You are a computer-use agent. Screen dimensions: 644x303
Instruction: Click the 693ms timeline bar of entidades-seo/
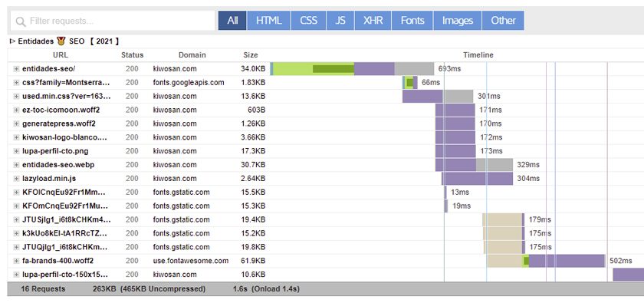click(353, 69)
